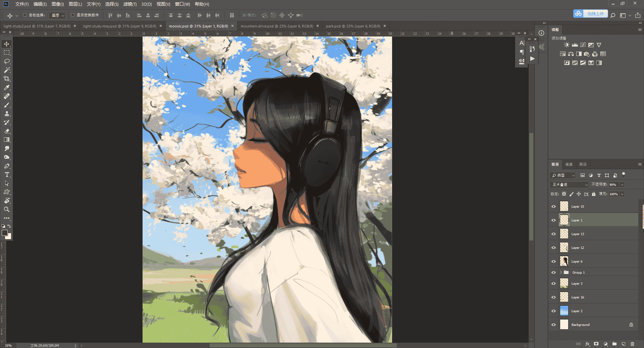Select the Move tool
Image resolution: width=644 pixels, height=348 pixels.
7,44
